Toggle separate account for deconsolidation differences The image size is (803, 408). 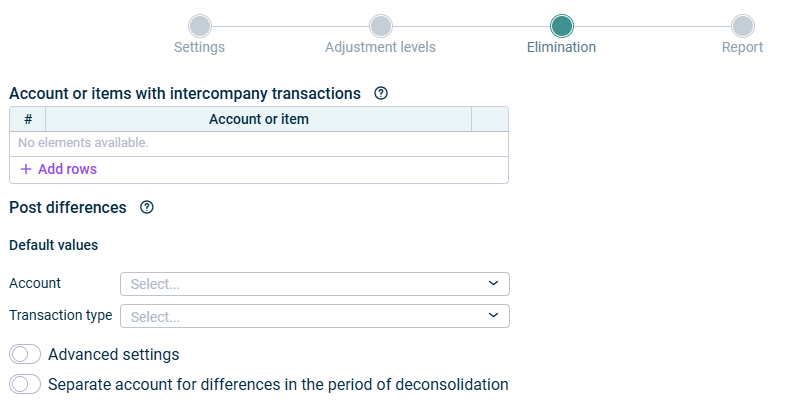[25, 384]
